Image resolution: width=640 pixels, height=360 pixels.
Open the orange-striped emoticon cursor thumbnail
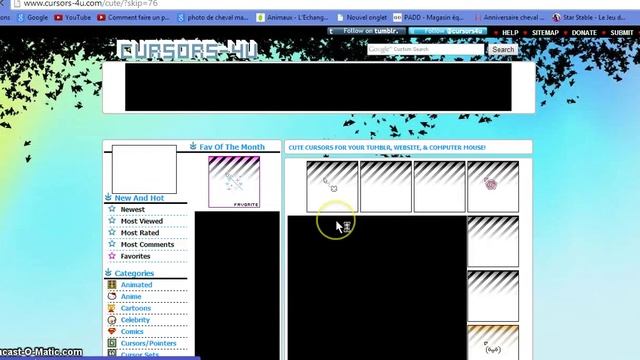pos(493,342)
